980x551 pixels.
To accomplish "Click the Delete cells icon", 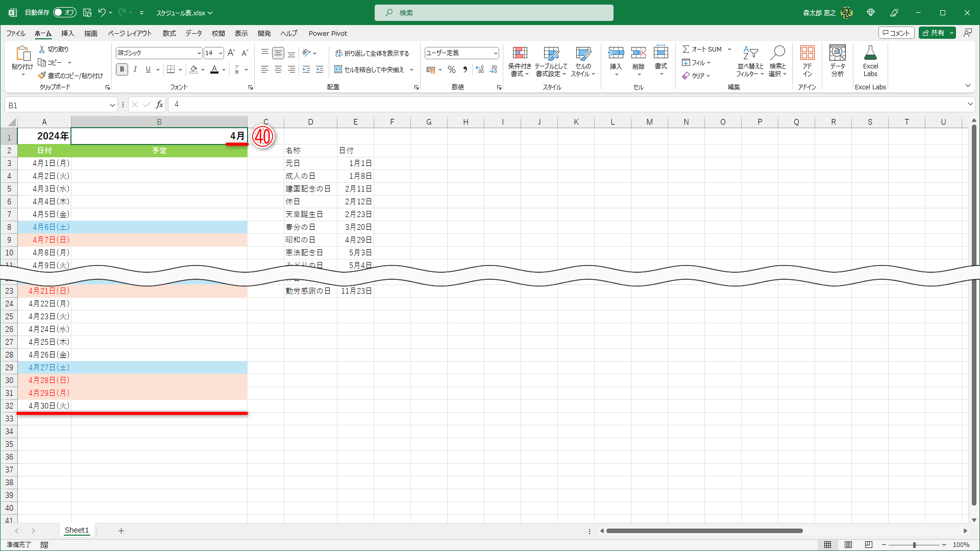I will [639, 53].
